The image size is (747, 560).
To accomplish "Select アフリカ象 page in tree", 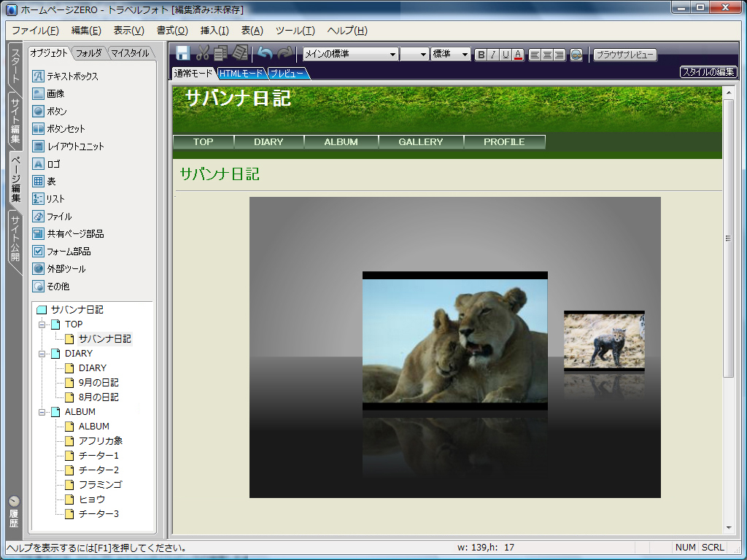I will [100, 441].
